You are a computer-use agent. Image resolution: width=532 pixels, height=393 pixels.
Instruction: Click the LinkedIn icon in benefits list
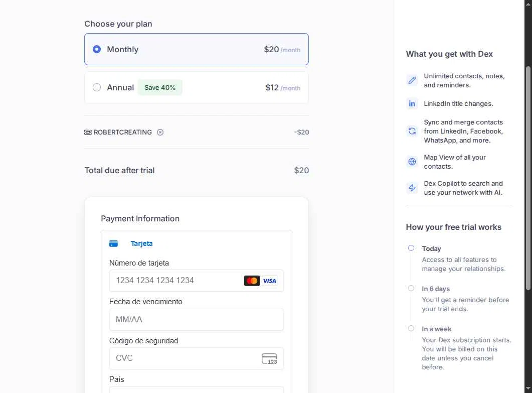click(412, 103)
